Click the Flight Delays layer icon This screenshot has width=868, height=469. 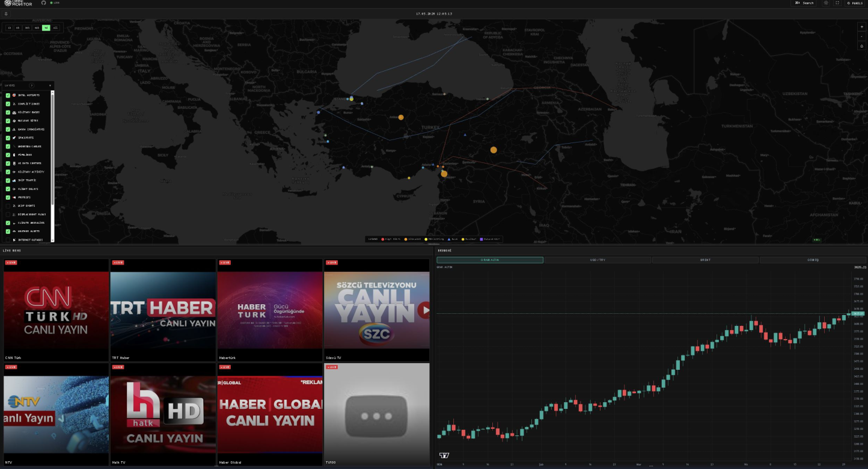[x=14, y=189]
